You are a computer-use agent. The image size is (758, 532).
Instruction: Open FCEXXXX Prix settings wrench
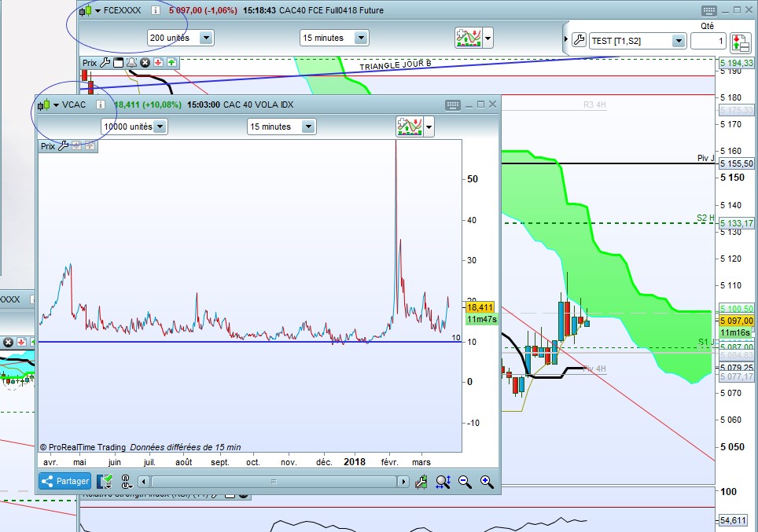105,63
